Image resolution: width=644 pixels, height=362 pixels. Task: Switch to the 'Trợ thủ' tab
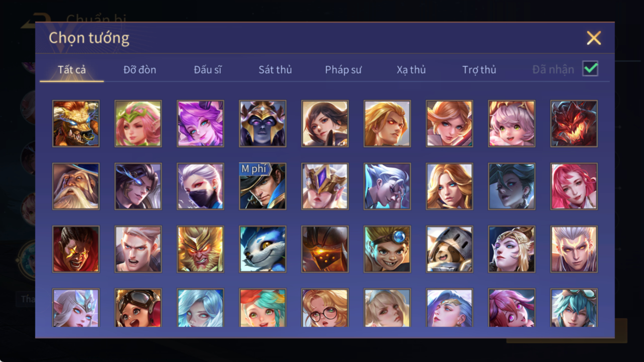click(479, 70)
